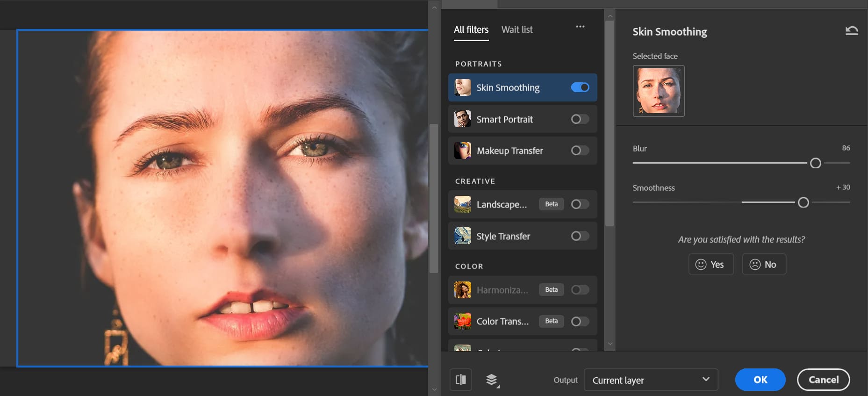
Task: Click the reset parameters undo arrow icon
Action: click(852, 31)
